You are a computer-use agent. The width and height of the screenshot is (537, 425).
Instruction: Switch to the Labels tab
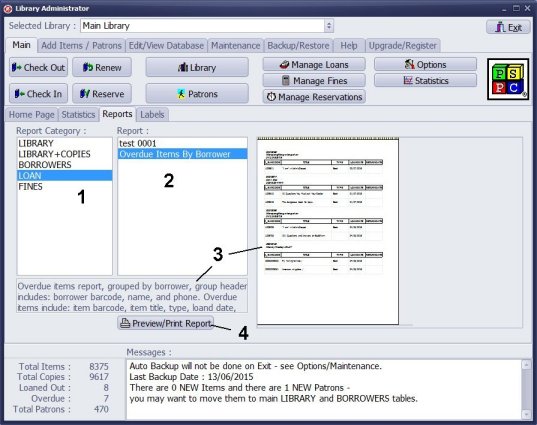coord(152,114)
